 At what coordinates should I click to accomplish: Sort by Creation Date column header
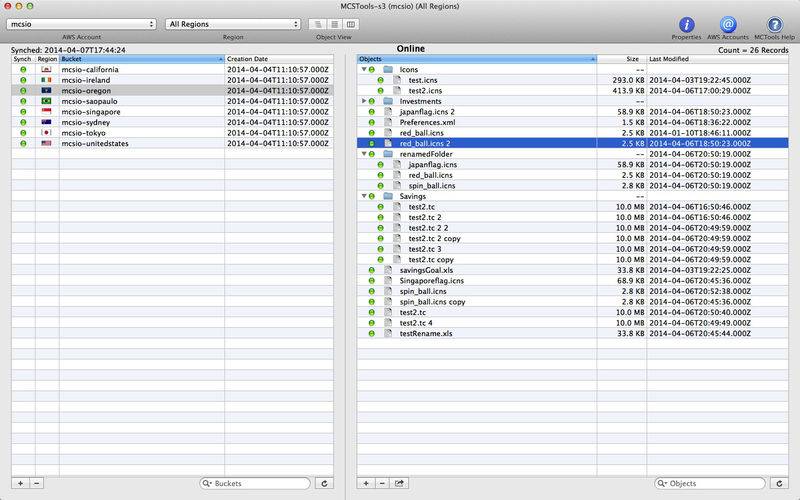(279, 59)
